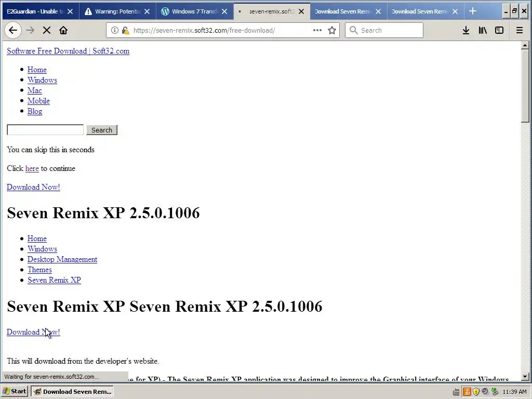The width and height of the screenshot is (532, 399).
Task: Toggle the sidebar view
Action: point(499,30)
